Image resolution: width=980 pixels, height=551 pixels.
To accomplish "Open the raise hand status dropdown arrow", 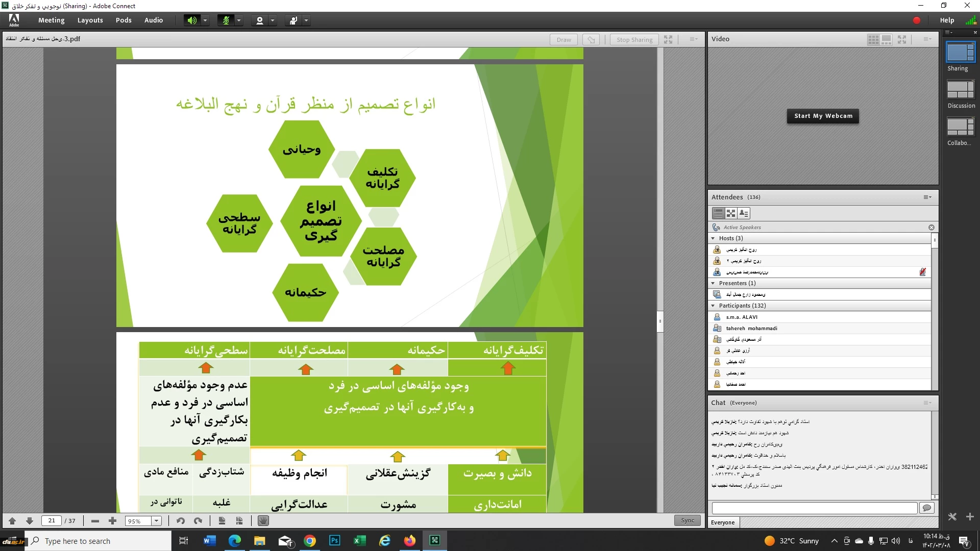I will tap(306, 20).
